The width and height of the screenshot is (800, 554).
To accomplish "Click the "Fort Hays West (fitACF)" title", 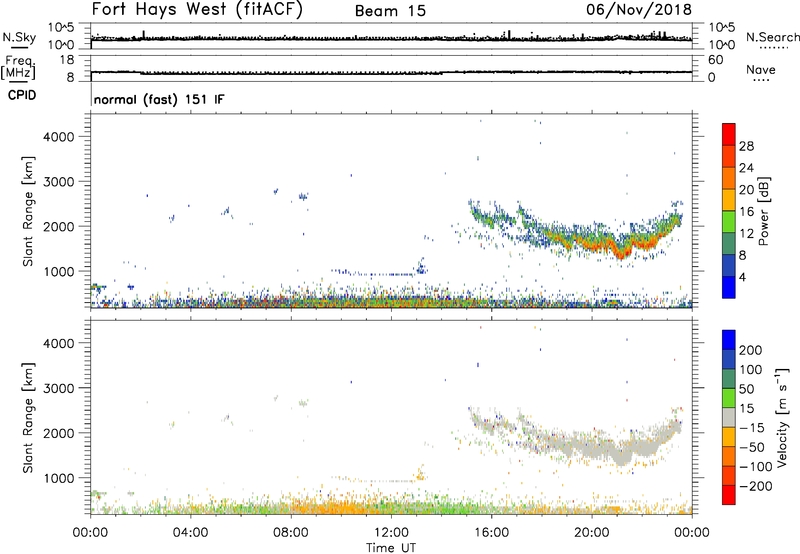I will pyautogui.click(x=197, y=10).
